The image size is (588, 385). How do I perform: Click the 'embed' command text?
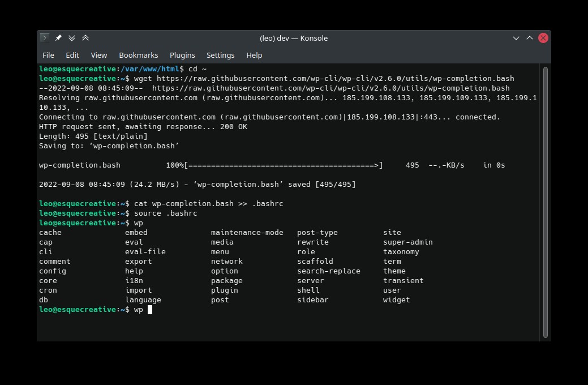(136, 233)
